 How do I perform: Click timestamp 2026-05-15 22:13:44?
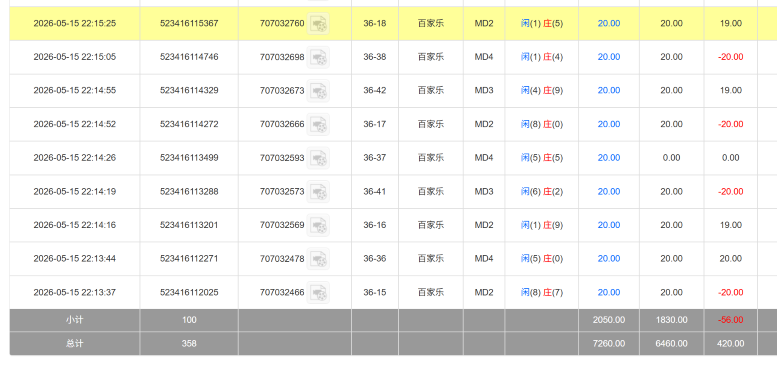click(75, 259)
